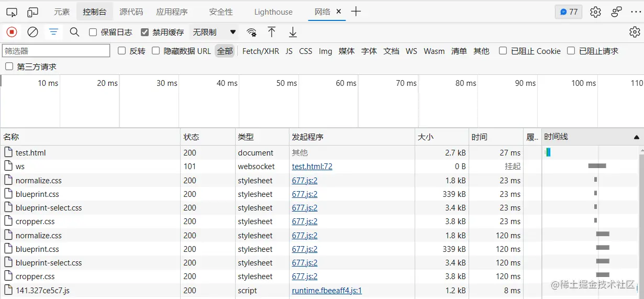644x299 pixels.
Task: Filter requests by Wasm
Action: coord(434,51)
